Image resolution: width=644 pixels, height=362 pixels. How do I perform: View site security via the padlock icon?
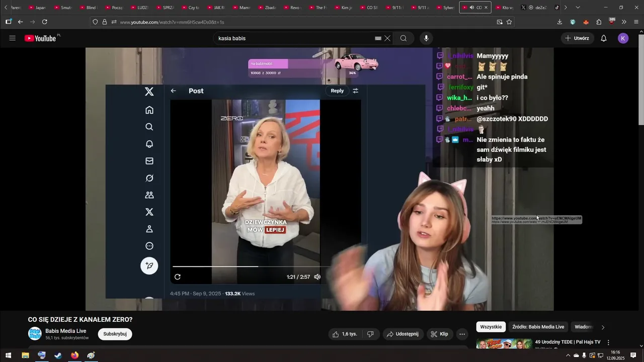[105, 22]
